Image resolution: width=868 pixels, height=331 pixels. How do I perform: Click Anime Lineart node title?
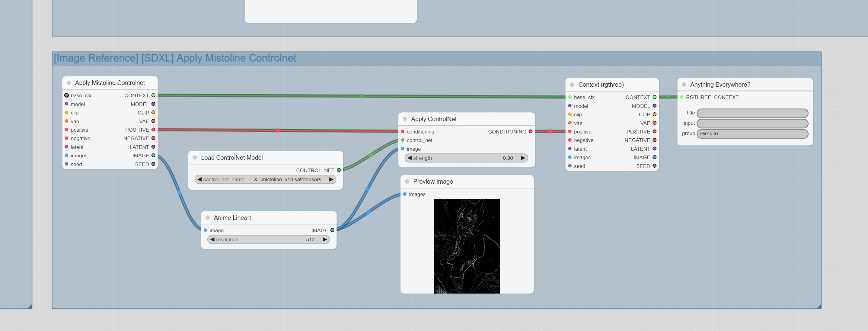[232, 218]
